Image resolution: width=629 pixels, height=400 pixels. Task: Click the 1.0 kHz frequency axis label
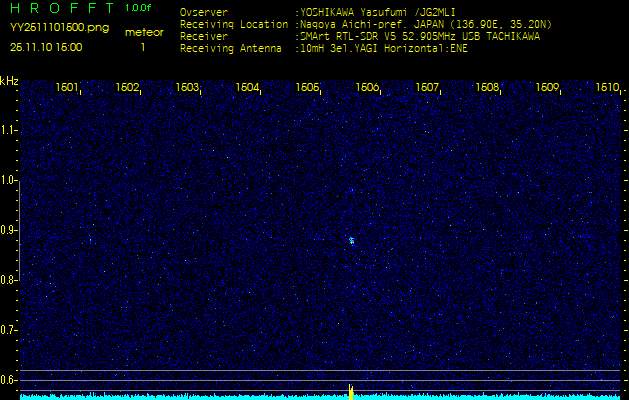coord(9,180)
